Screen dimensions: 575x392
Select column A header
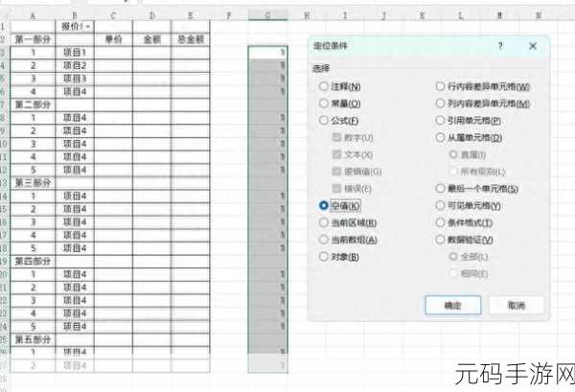33,15
